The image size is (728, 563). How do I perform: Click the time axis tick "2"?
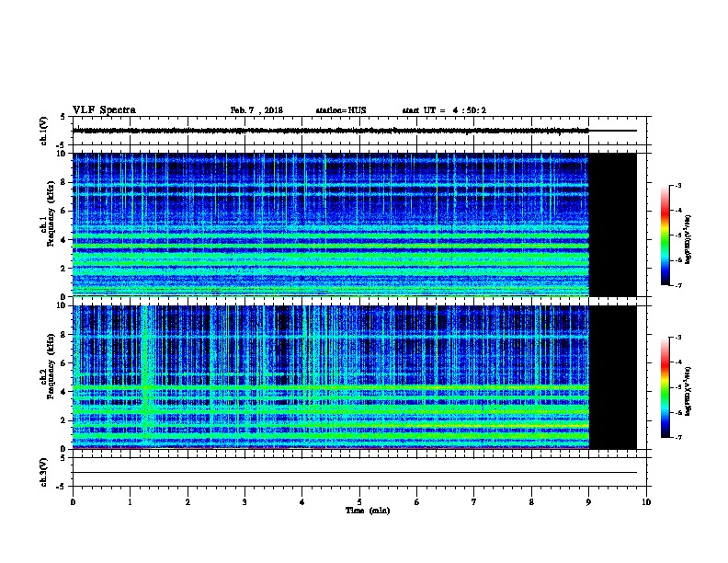tap(188, 502)
